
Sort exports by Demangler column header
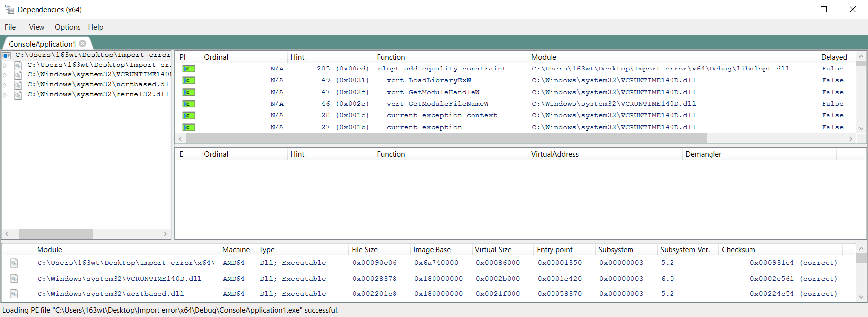[x=759, y=154]
